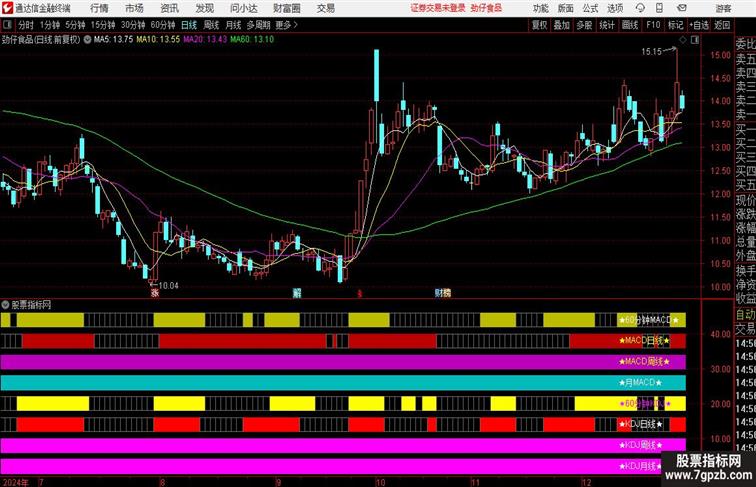Open the round settings icon beside 股票指标网
Image resolution: width=756 pixels, height=487 pixels.
pyautogui.click(x=5, y=305)
